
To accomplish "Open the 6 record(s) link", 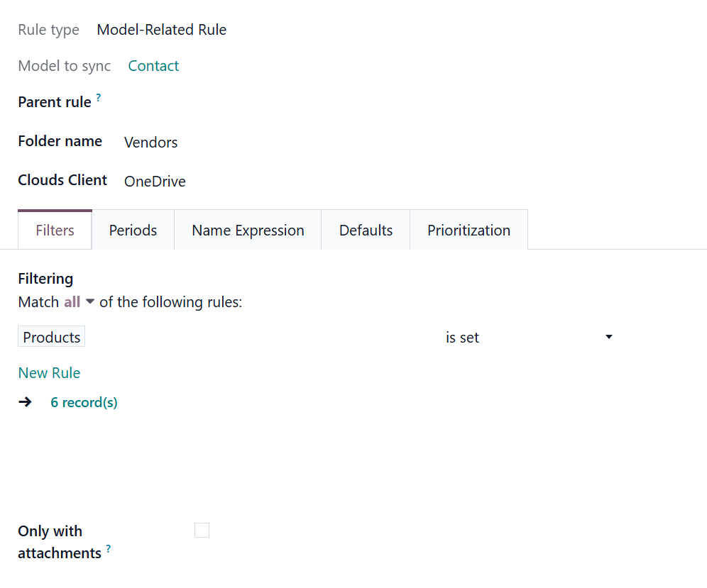I will pos(84,403).
